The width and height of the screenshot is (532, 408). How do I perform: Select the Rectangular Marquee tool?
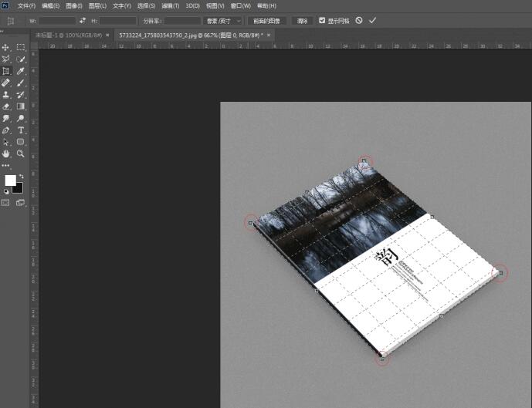pyautogui.click(x=21, y=48)
